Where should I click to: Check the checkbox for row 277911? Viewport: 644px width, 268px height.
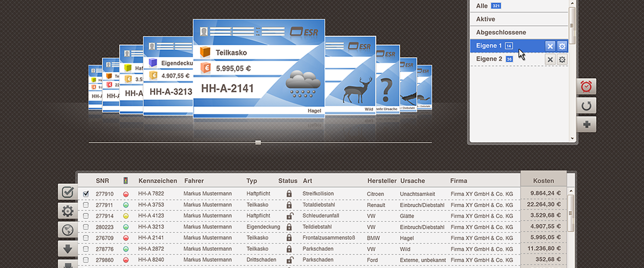click(x=86, y=205)
